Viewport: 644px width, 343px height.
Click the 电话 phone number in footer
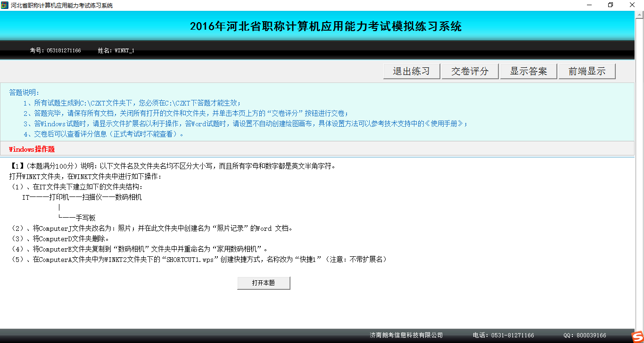tap(503, 335)
